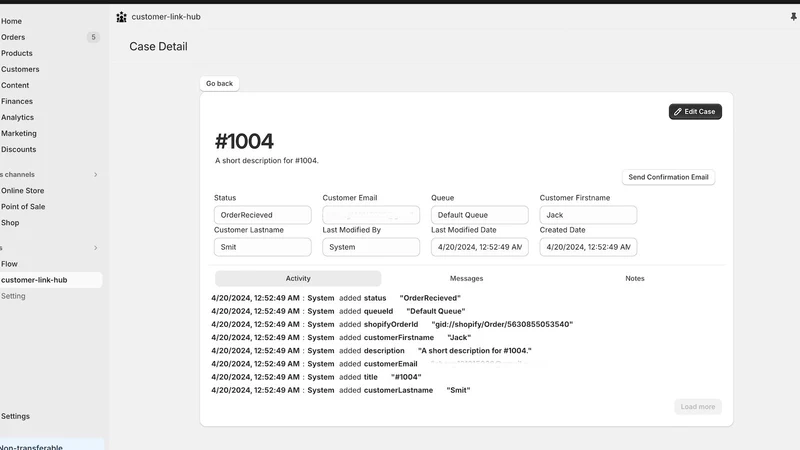Open Orders in the sidebar
Viewport: 800px width, 450px height.
13,37
